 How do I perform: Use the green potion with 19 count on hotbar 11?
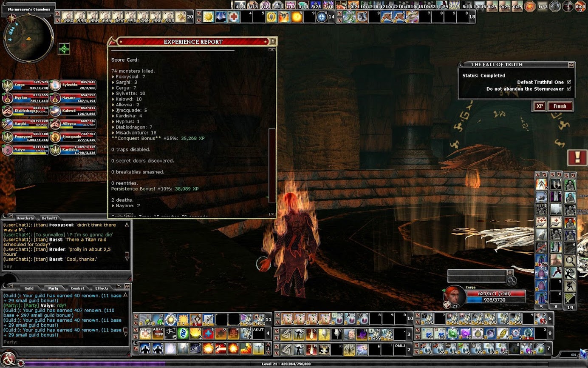158,319
